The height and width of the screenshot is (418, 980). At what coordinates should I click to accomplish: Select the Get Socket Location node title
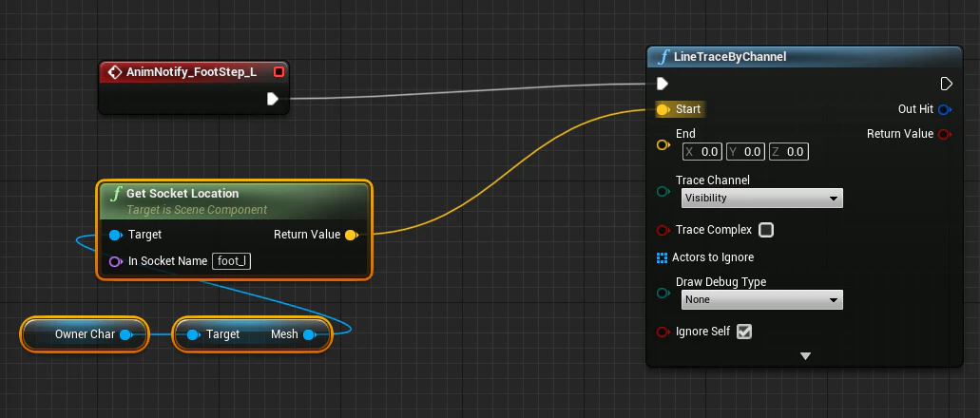pos(183,194)
